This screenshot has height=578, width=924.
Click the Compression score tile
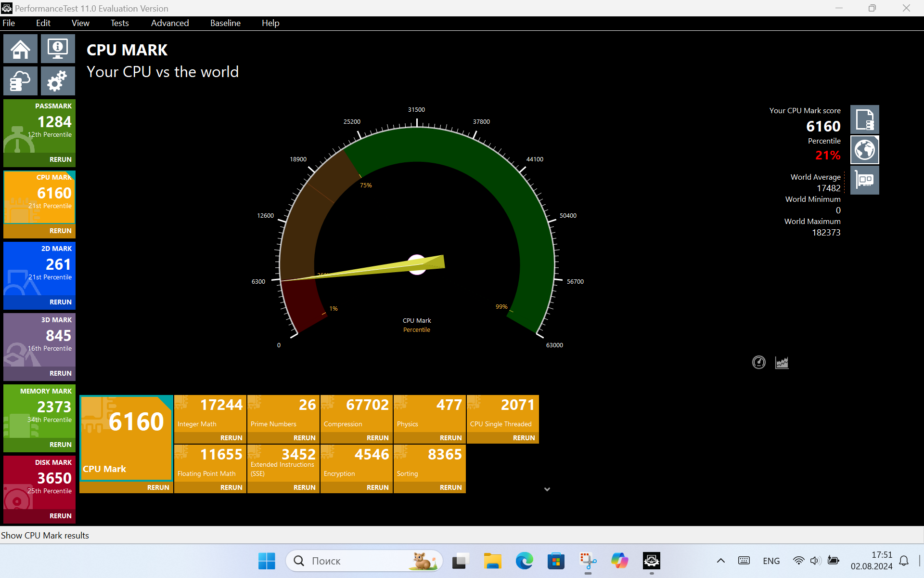356,413
